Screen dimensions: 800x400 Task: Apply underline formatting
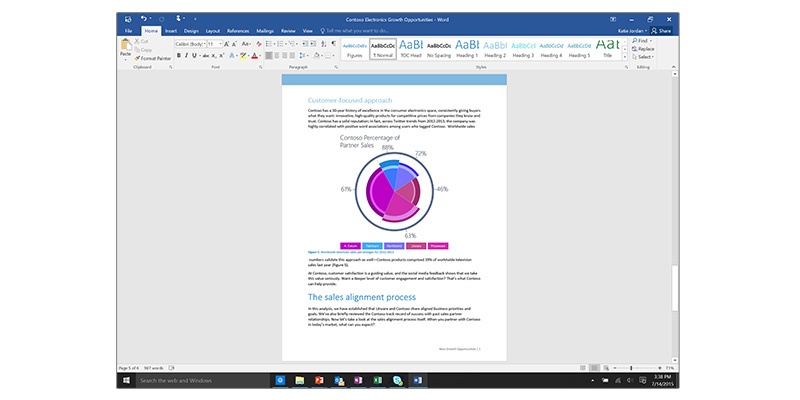[x=192, y=56]
